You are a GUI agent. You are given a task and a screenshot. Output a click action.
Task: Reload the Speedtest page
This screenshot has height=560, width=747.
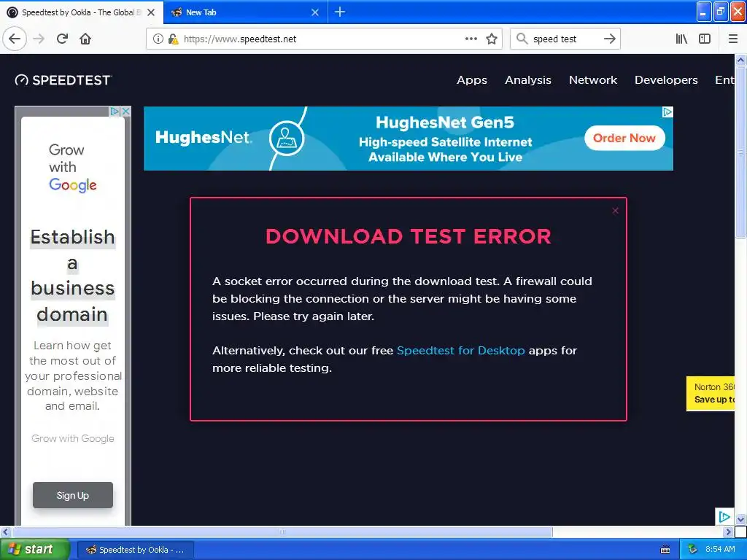[62, 39]
